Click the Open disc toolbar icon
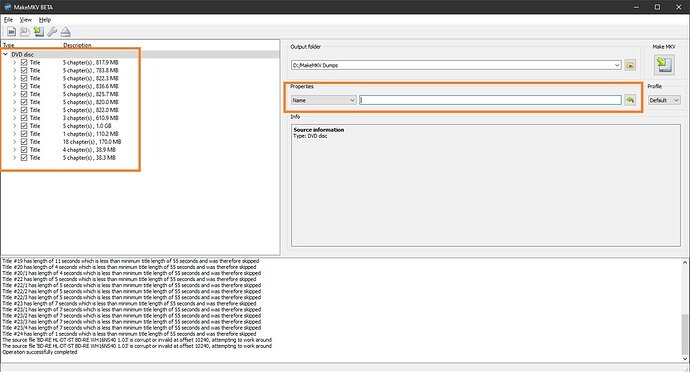 pos(11,32)
